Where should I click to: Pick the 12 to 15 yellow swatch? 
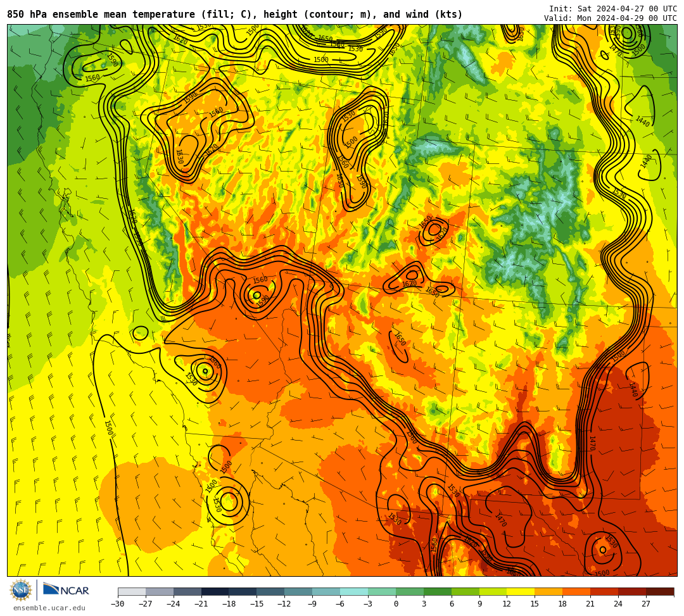(521, 591)
